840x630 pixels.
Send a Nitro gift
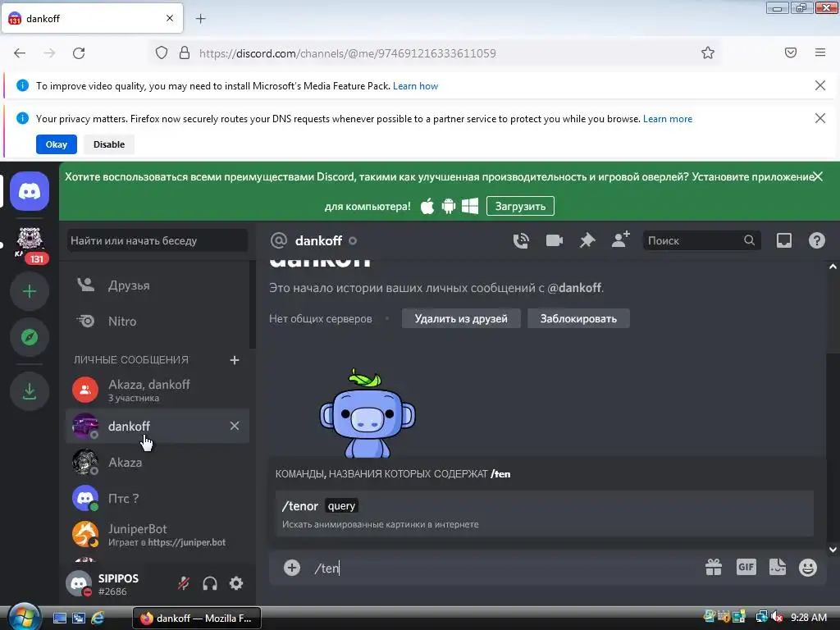[x=714, y=567]
